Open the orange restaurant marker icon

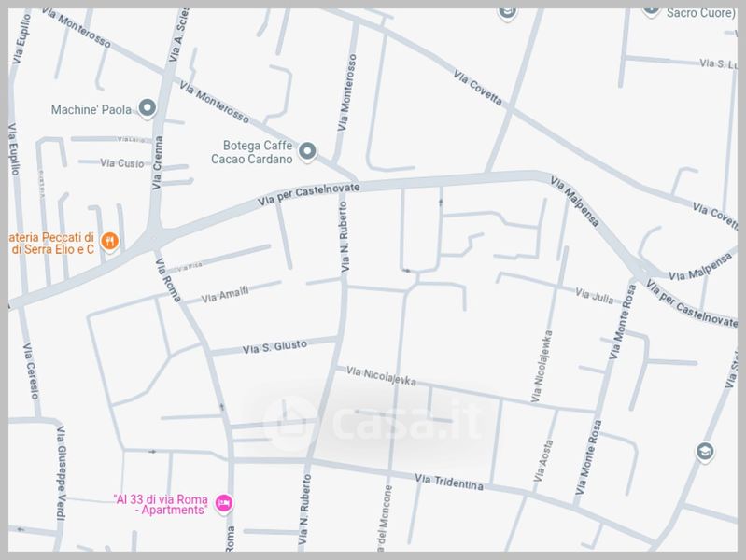[109, 241]
